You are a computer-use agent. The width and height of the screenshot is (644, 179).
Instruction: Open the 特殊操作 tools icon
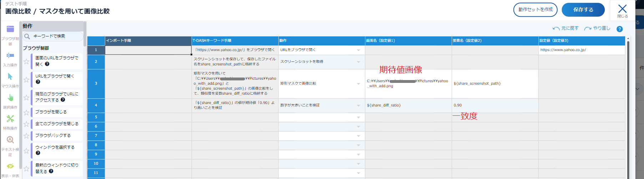[x=10, y=119]
